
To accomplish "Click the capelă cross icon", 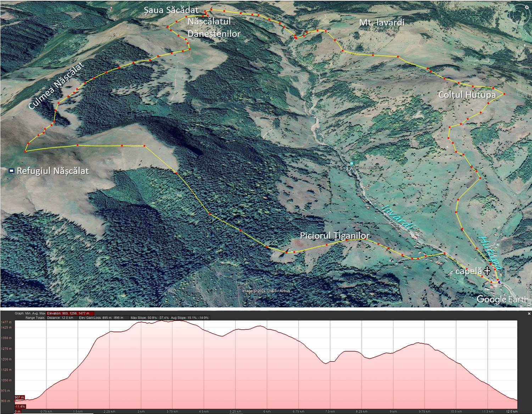I will pyautogui.click(x=487, y=271).
